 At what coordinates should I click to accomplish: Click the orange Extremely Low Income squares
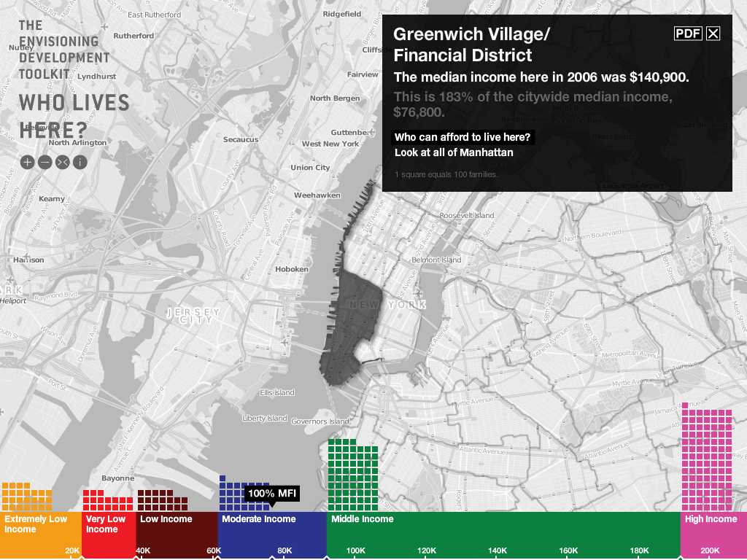point(27,497)
